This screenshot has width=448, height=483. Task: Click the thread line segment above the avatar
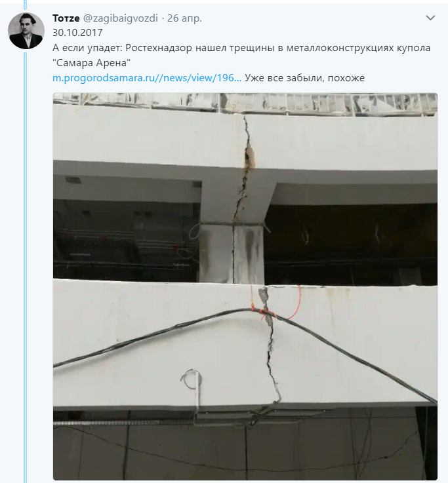[x=26, y=5]
